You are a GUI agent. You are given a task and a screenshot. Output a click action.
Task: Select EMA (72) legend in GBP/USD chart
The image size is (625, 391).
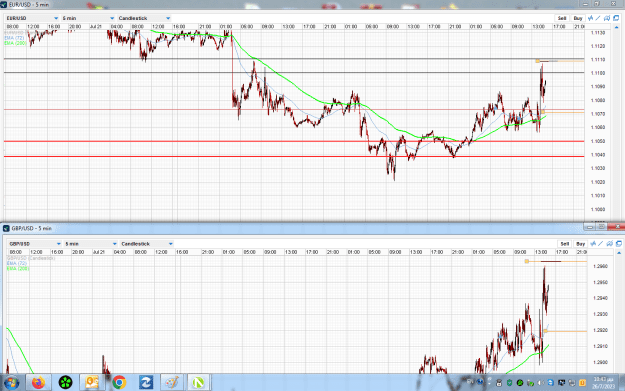[17, 263]
